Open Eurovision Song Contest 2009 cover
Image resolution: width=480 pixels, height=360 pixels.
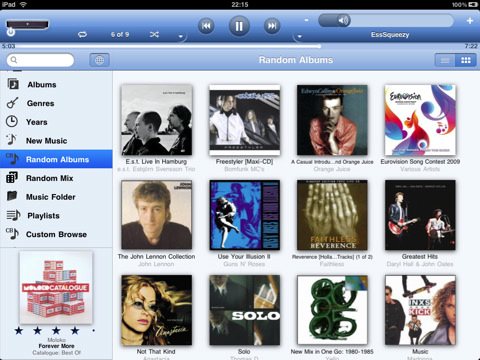[x=420, y=120]
